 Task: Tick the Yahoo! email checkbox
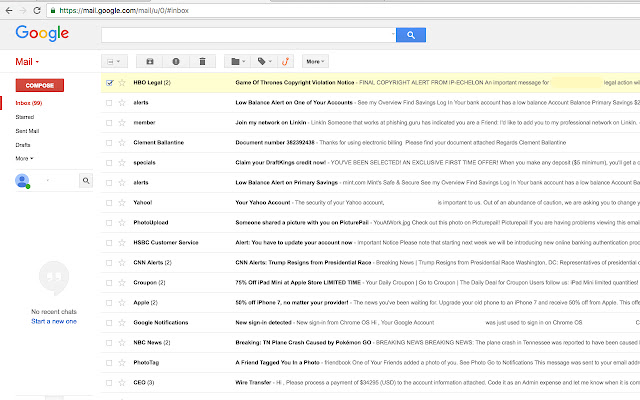(109, 203)
